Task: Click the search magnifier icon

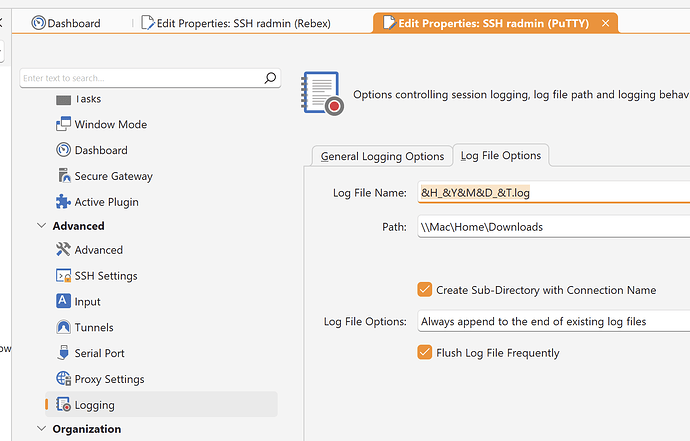Action: [x=270, y=77]
